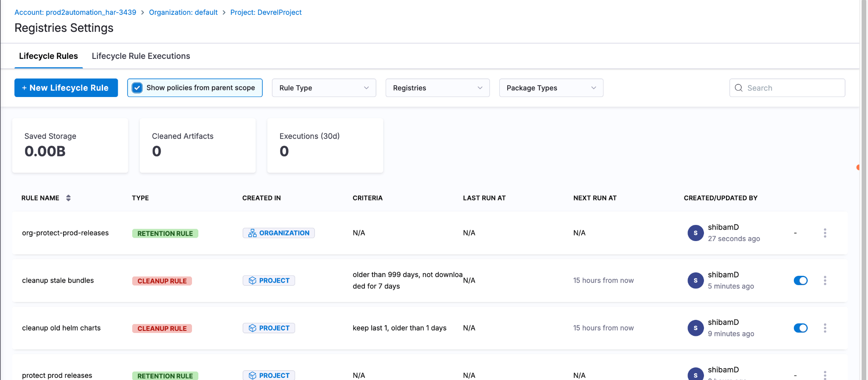Switch to Lifecycle Rules tab

tap(48, 56)
